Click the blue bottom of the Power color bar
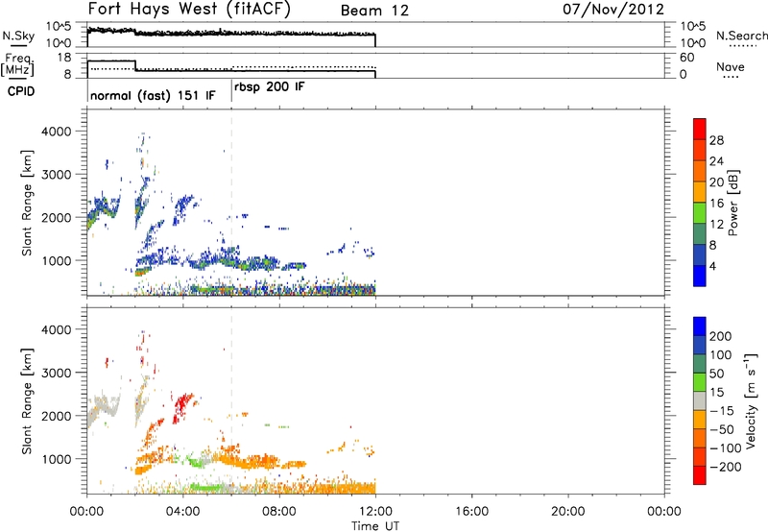Viewport: 768px width, 532px height. click(700, 276)
